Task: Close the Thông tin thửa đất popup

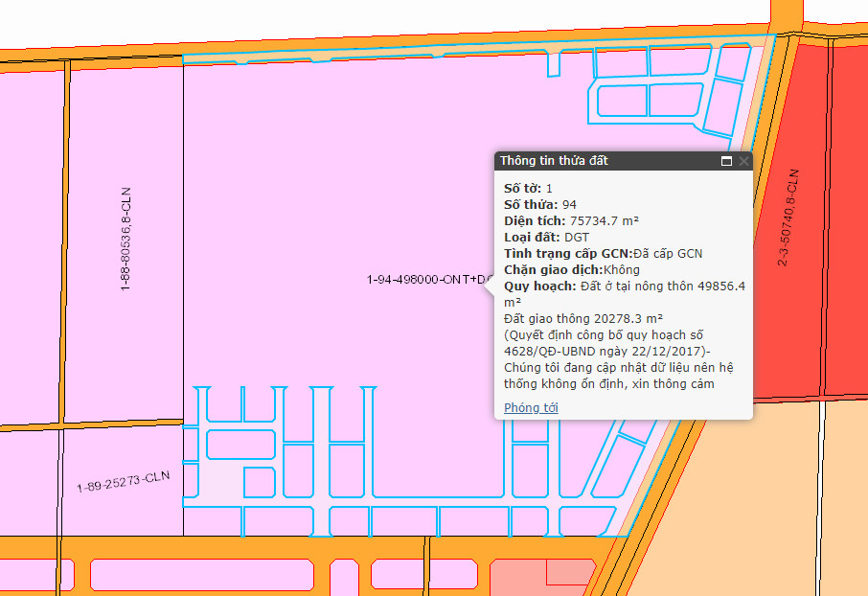Action: coord(743,161)
